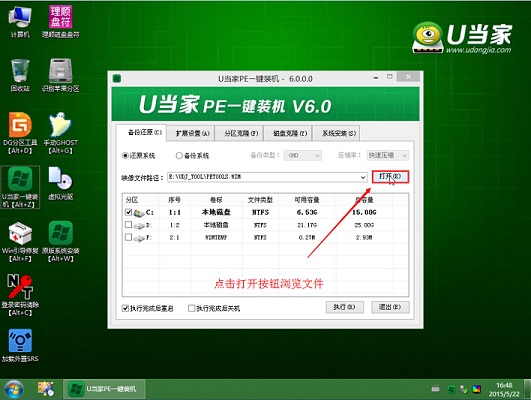Close the U当家PE一键装机 window
The width and height of the screenshot is (531, 400).
coord(408,77)
